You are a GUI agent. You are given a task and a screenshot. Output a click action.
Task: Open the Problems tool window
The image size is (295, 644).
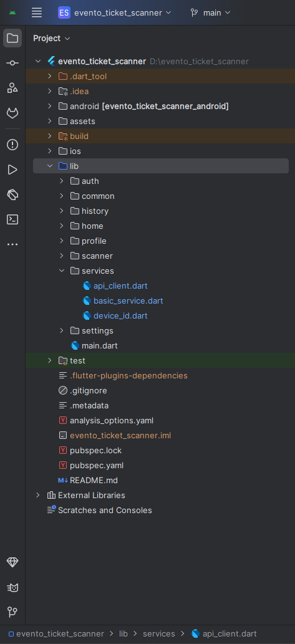click(12, 145)
